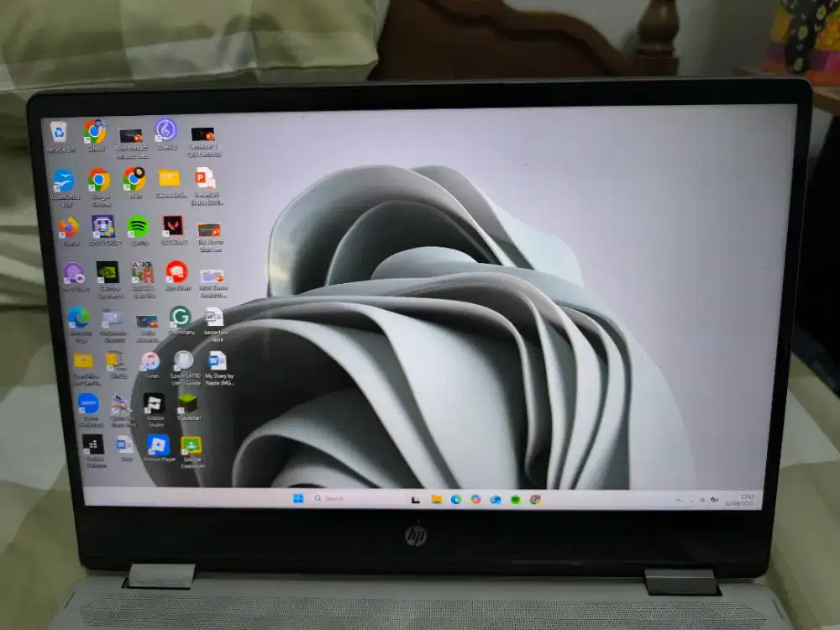
Task: Open the Epson L4150 User's Guide
Action: point(185,362)
